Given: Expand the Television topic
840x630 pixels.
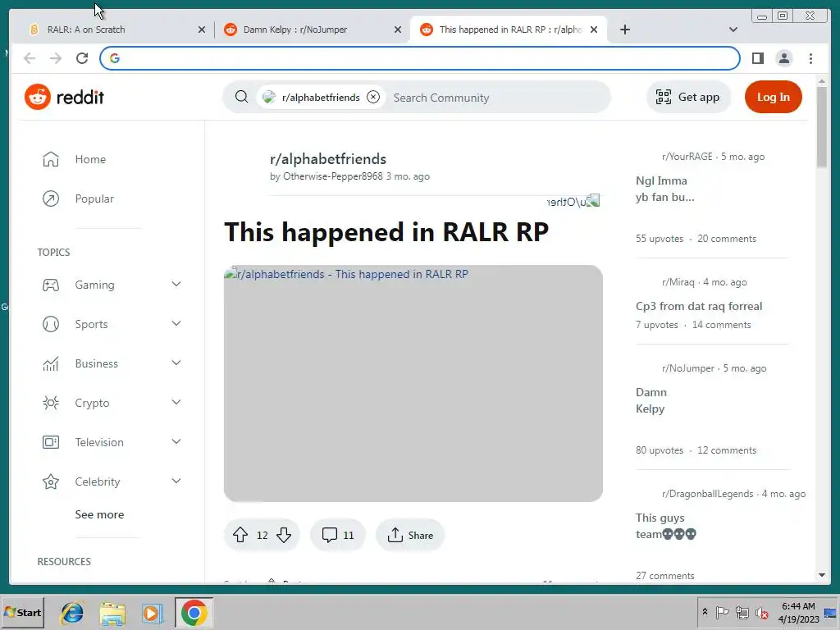Looking at the screenshot, I should click(176, 441).
